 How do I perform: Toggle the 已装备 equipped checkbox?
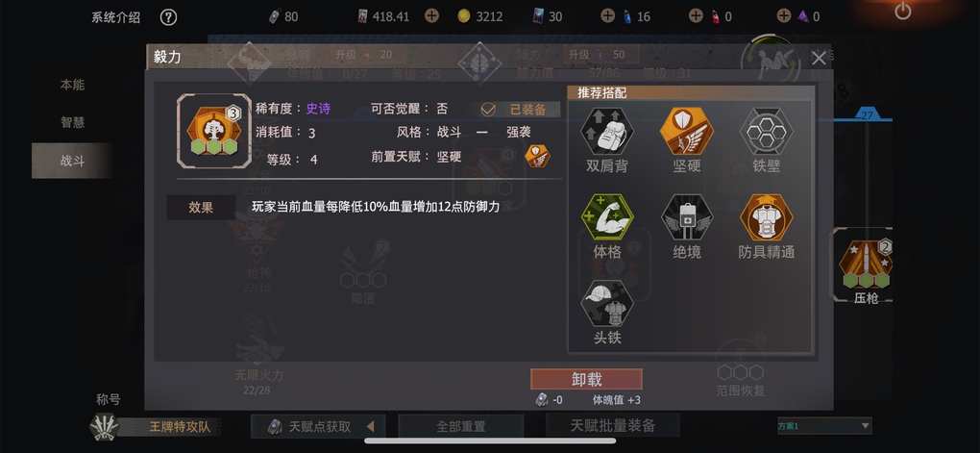coord(488,110)
